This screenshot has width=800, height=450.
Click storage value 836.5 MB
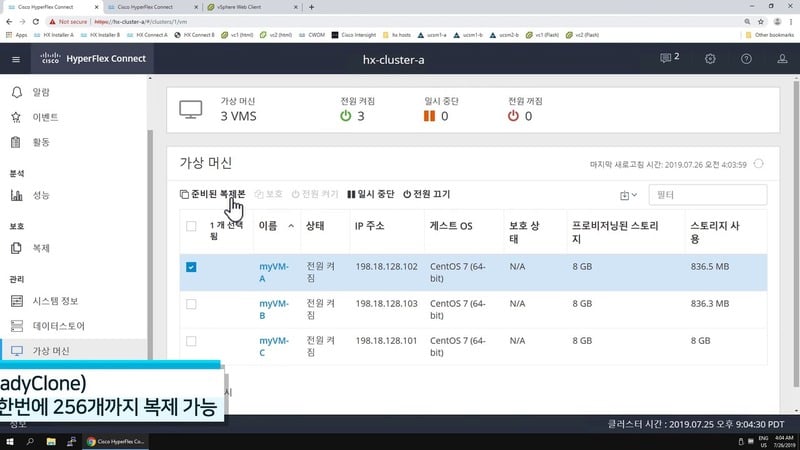(x=710, y=266)
